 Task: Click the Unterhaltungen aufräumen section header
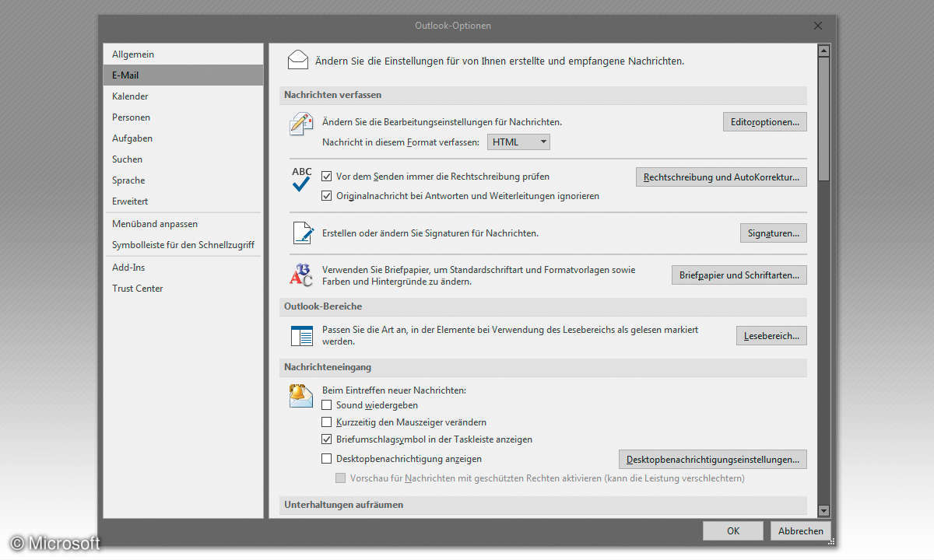click(x=543, y=505)
